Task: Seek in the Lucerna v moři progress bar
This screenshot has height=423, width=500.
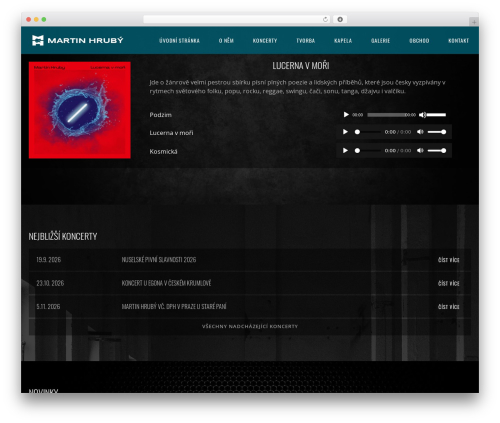Action: 367,132
